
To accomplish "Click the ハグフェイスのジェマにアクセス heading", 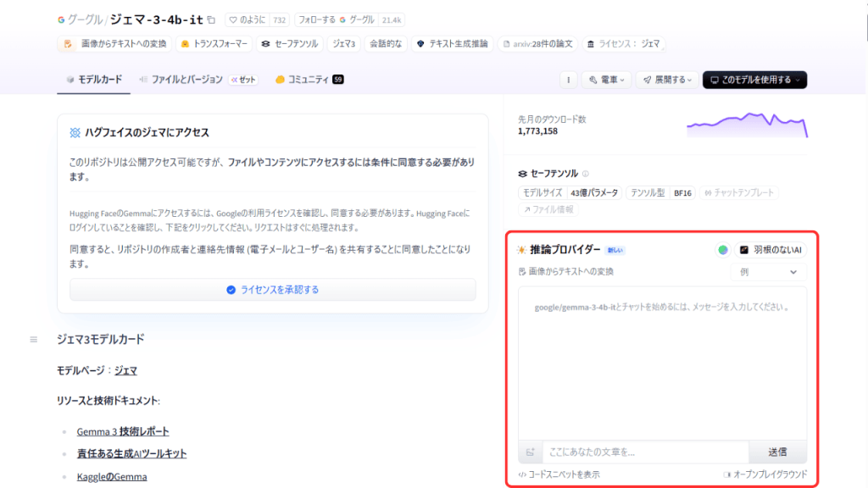I will [147, 133].
